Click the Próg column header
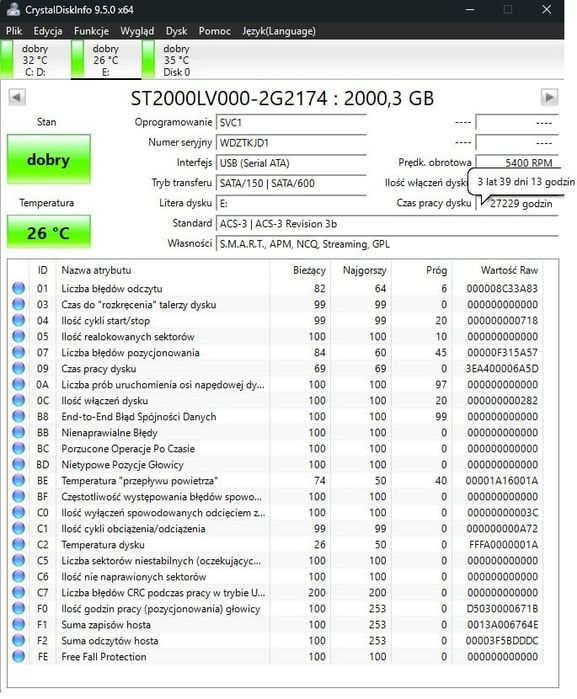 [422, 270]
